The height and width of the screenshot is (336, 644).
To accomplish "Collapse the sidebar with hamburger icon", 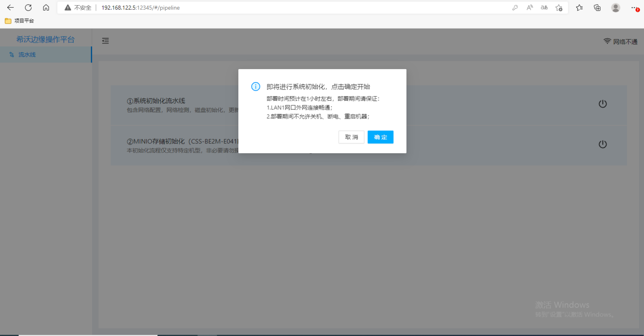I will point(106,41).
